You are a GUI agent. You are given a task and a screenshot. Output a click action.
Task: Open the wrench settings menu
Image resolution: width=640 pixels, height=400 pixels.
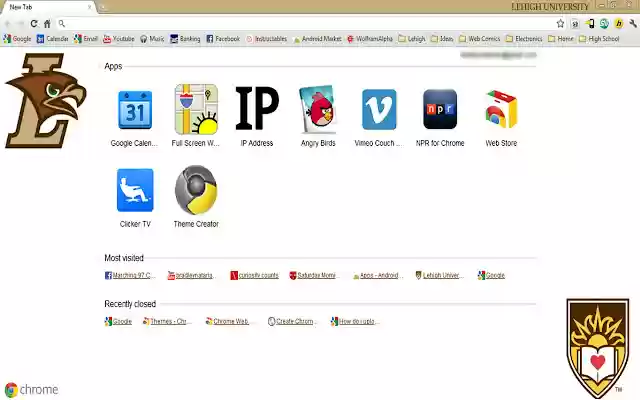633,24
